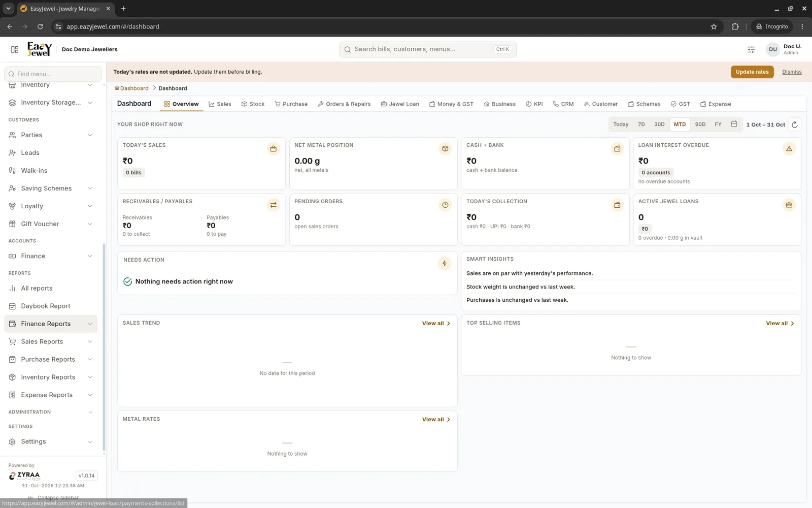This screenshot has width=812, height=508.
Task: Bookmark this page with the star icon
Action: pos(714,26)
